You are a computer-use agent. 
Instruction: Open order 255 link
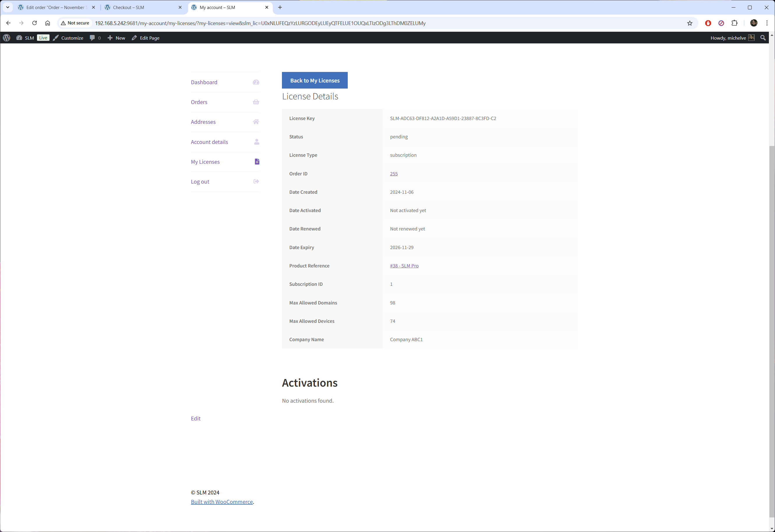[393, 173]
